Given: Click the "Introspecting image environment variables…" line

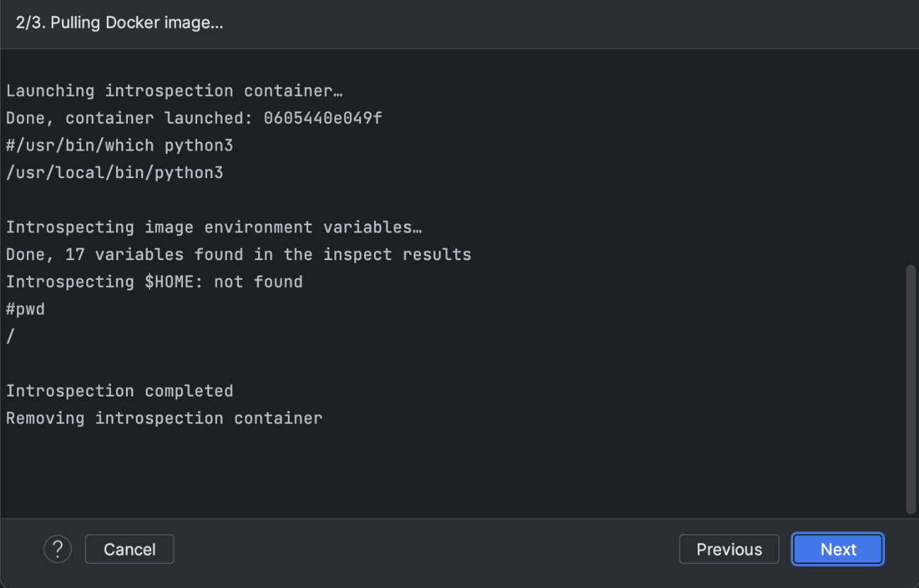Looking at the screenshot, I should 214,228.
